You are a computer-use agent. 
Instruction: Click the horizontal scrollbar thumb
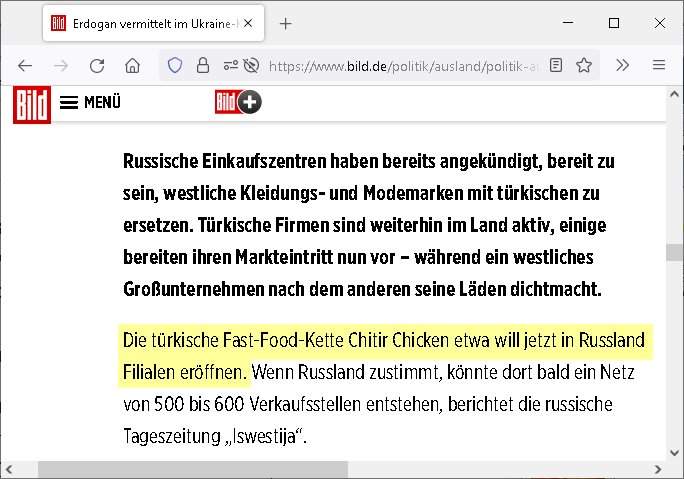click(x=193, y=470)
